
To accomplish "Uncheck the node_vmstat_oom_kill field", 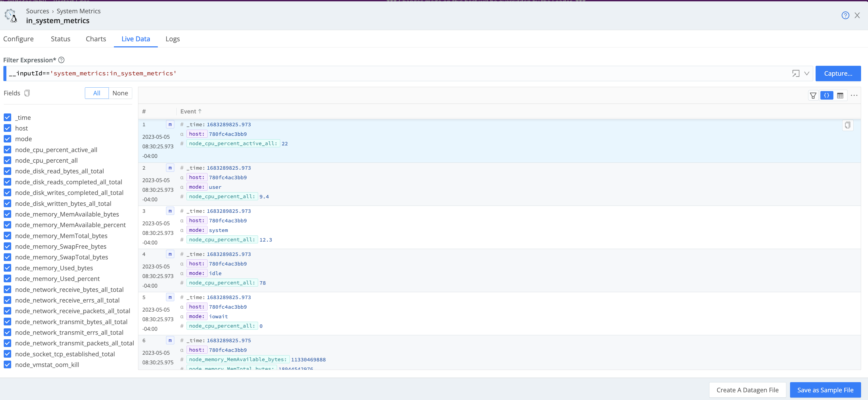I will click(7, 365).
